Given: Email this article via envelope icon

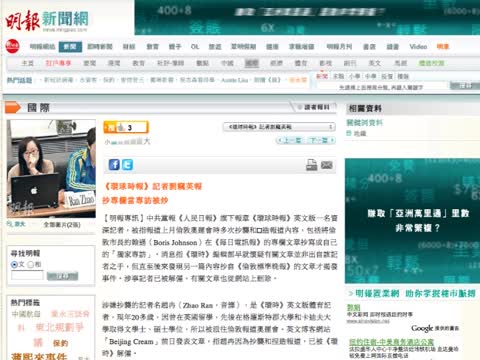Looking at the screenshot, I should 327,165.
